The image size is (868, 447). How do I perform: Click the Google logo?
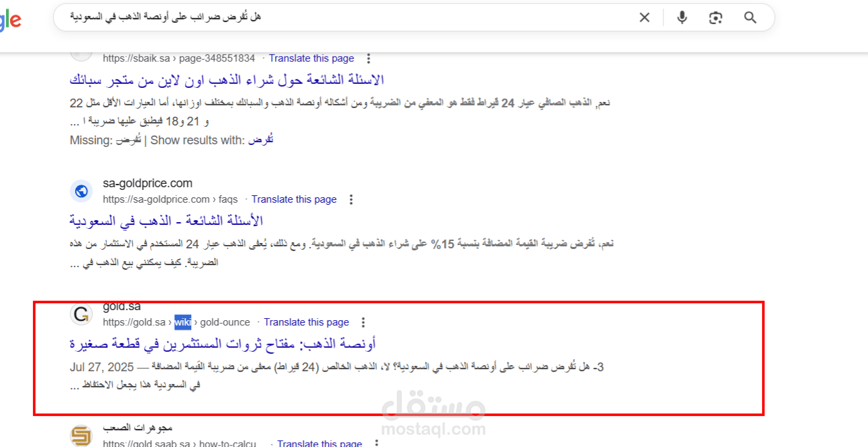pyautogui.click(x=10, y=19)
